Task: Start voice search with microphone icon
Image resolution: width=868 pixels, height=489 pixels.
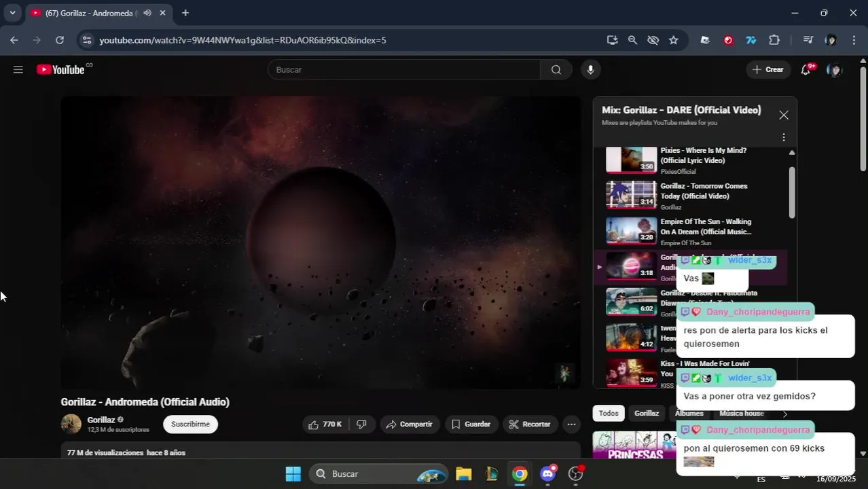Action: (x=590, y=69)
